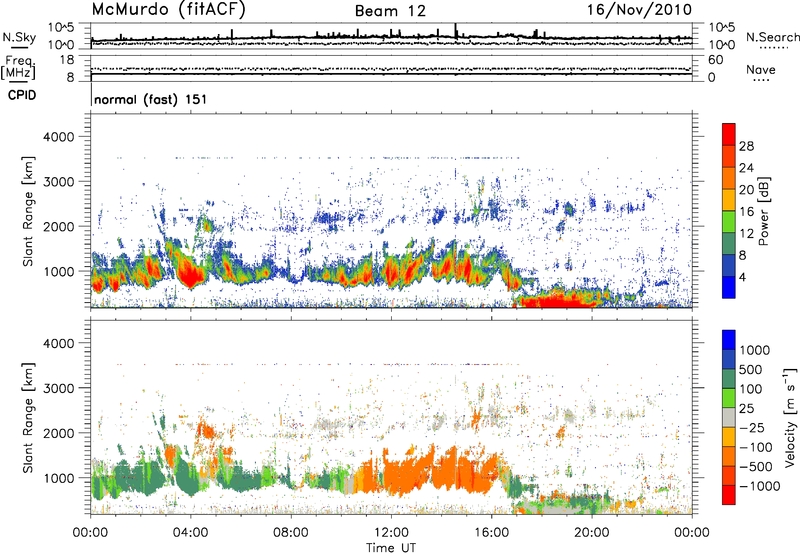The width and height of the screenshot is (800, 554).
Task: Click the dark green 8–12 dB Power colorbar segment
Action: (729, 244)
